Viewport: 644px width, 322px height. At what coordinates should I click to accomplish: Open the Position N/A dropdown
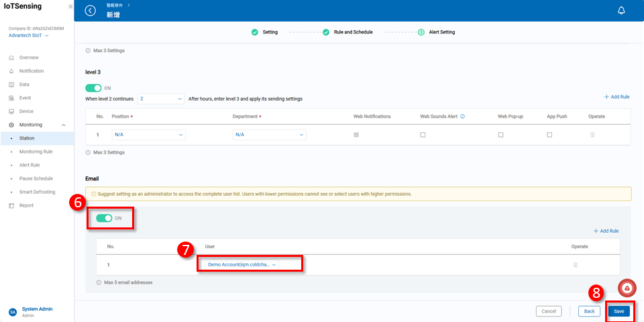point(148,135)
